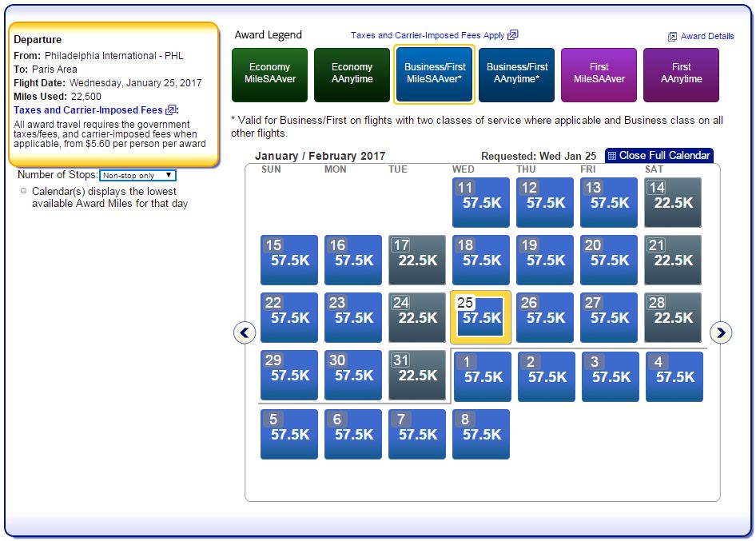This screenshot has height=541, width=756.
Task: Choose the Business/First AAnytime award
Action: (x=517, y=74)
